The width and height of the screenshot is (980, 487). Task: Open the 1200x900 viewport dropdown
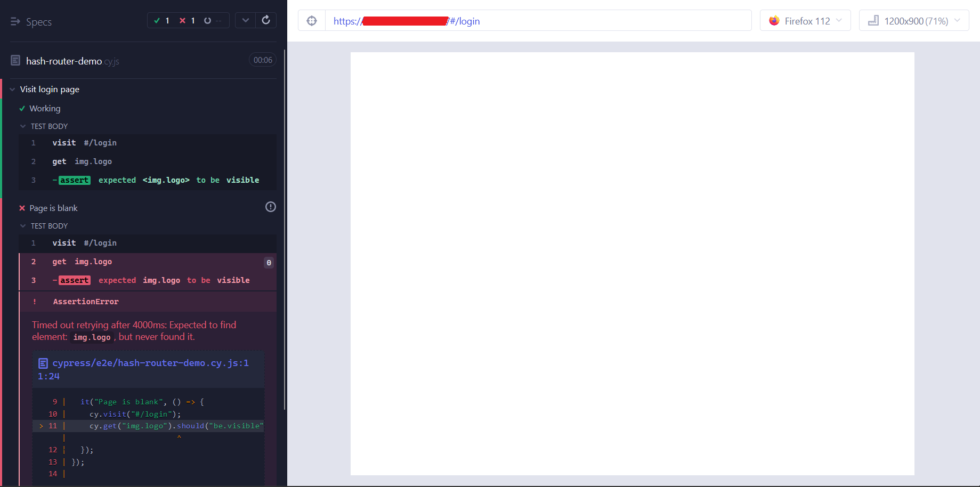point(913,20)
